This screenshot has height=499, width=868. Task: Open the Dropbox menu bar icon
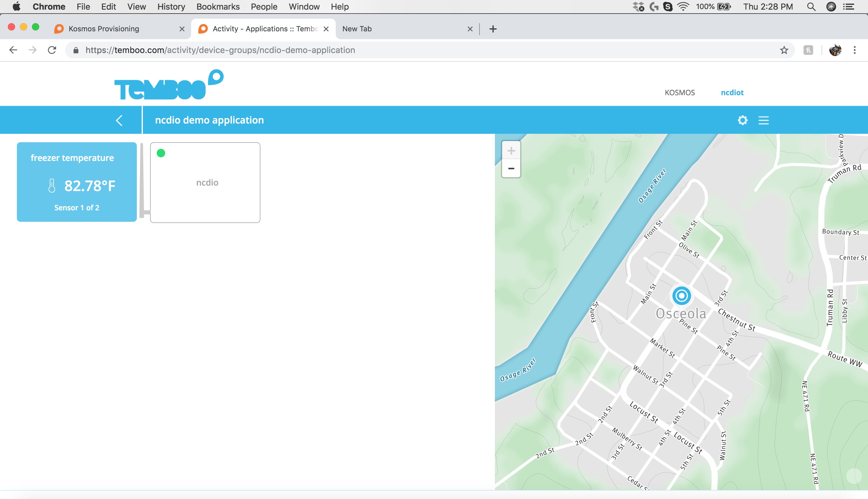pyautogui.click(x=638, y=7)
